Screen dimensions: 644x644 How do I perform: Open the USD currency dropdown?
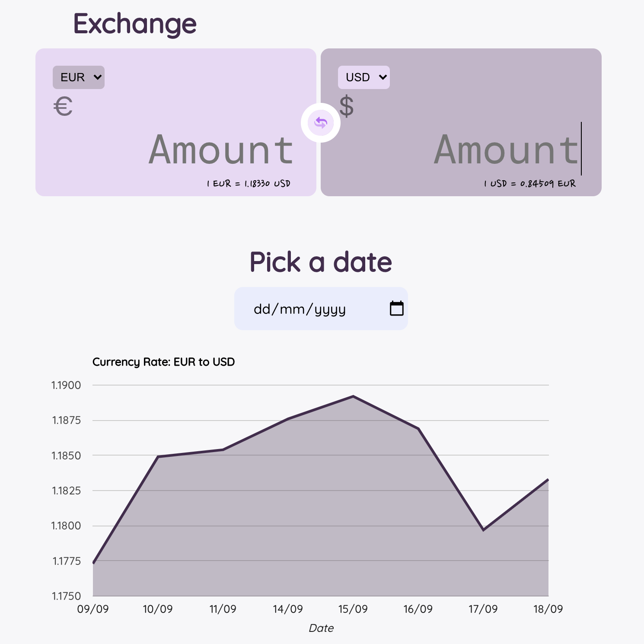click(x=364, y=77)
